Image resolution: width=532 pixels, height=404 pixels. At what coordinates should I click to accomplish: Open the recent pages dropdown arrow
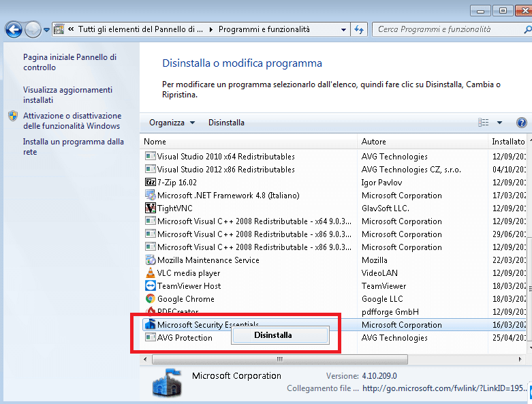(46, 30)
